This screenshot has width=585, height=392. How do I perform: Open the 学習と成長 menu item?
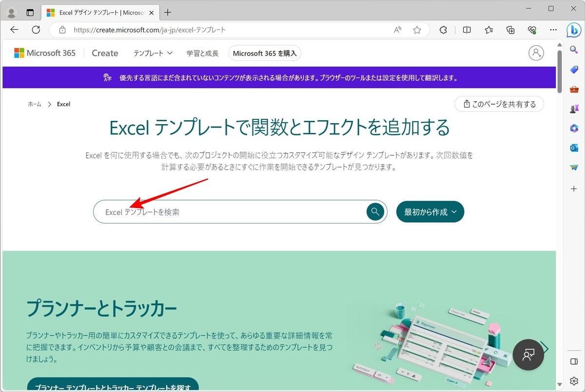[202, 53]
